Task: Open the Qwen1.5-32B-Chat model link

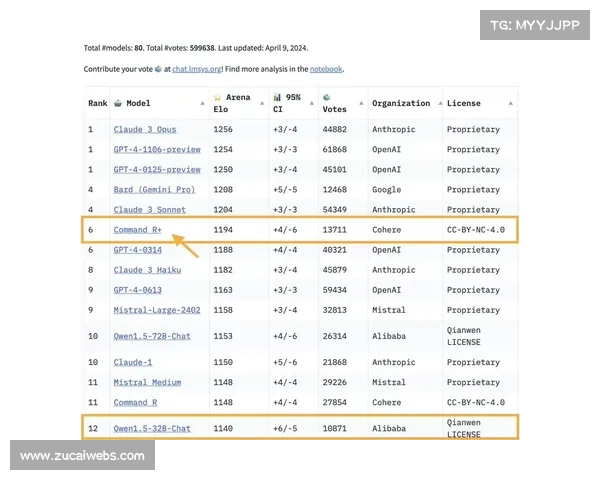Action: click(152, 428)
